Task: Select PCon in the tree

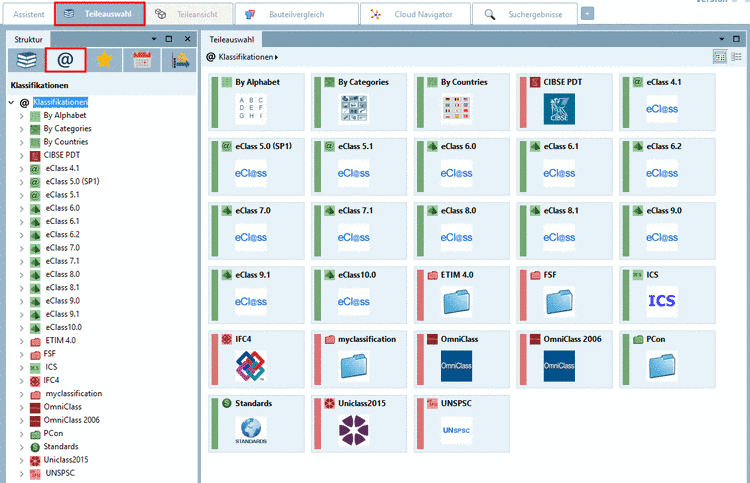Action: [x=53, y=433]
